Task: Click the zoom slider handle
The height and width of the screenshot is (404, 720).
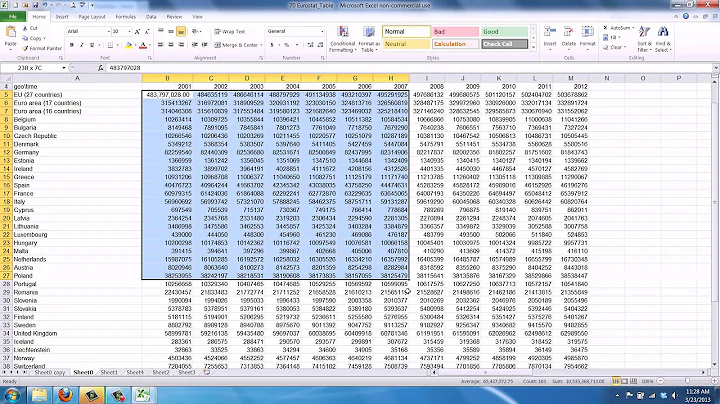Action: [687, 381]
